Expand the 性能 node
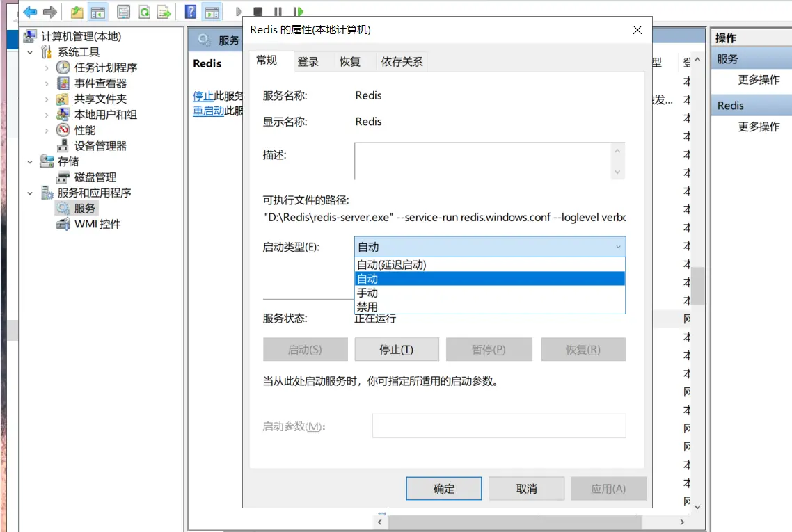 [47, 130]
